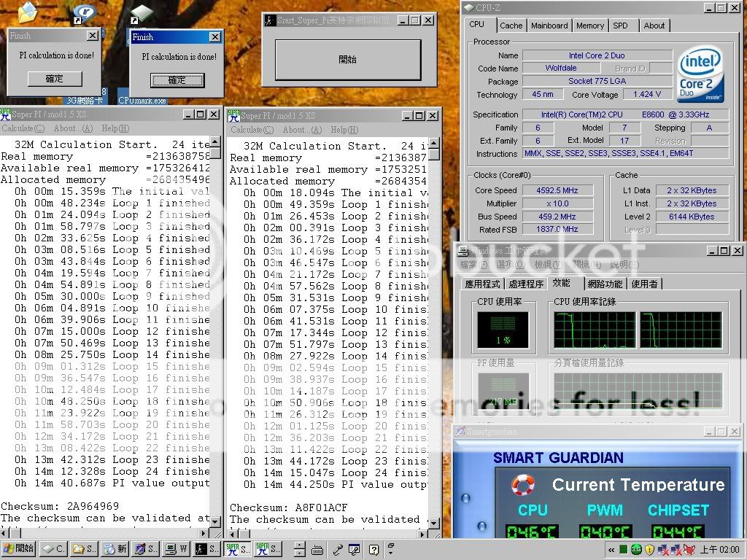Screen dimensions: 747x560
Task: Click the Super PI icon in right window title
Action: (233, 115)
